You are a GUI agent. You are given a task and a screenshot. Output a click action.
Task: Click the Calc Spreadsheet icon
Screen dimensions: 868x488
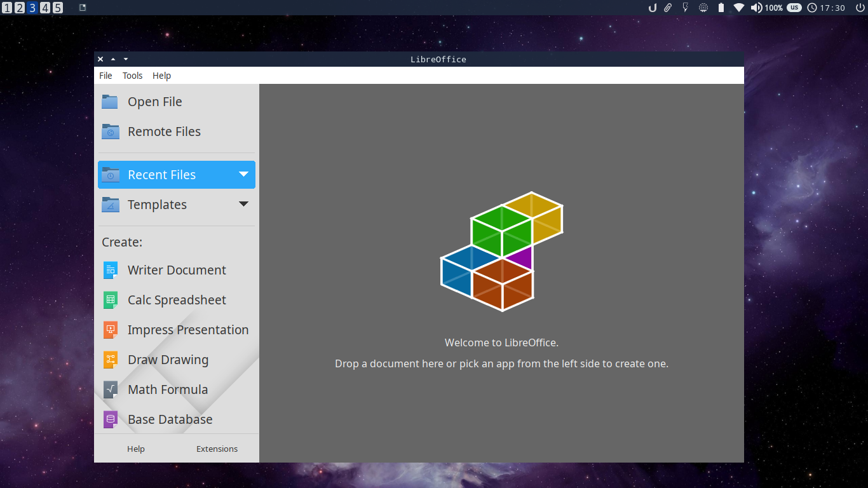click(x=111, y=300)
